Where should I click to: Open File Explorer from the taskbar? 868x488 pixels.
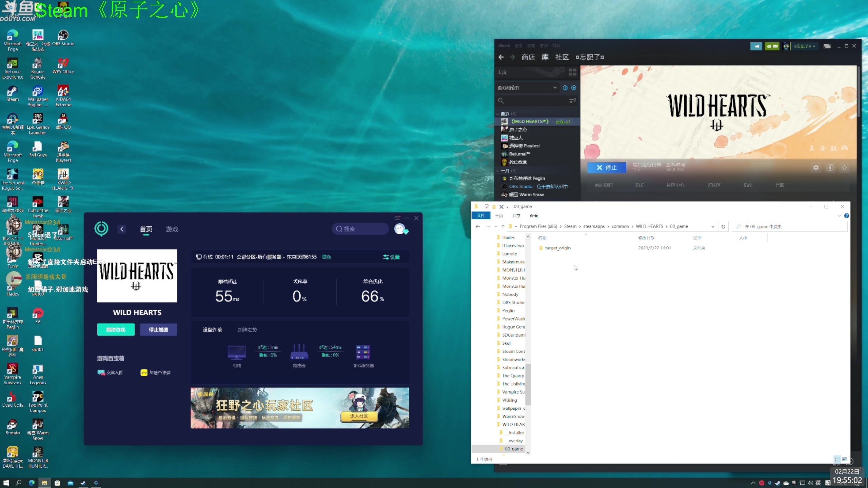tap(44, 483)
